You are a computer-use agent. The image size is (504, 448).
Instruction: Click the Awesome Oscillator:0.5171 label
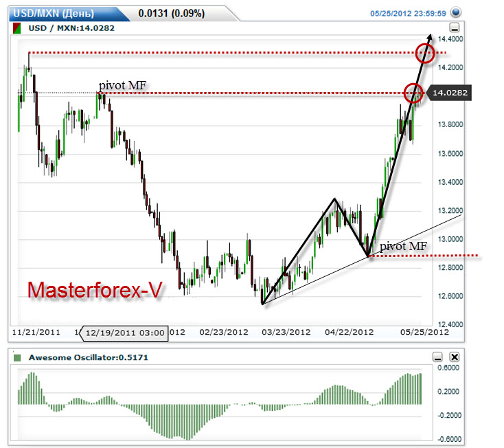click(89, 357)
